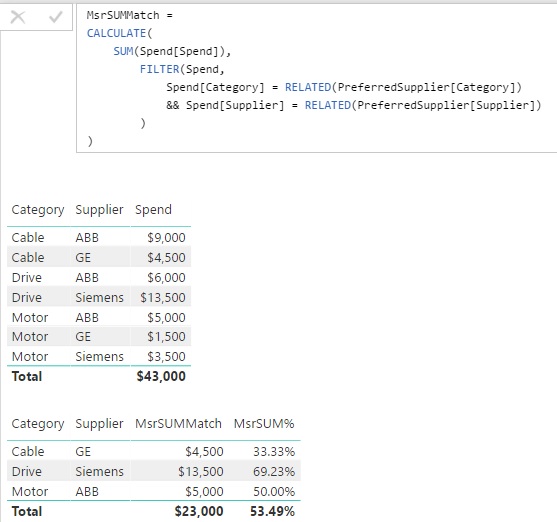The height and width of the screenshot is (522, 557).
Task: Commit the formula with the checkmark icon
Action: 55,17
